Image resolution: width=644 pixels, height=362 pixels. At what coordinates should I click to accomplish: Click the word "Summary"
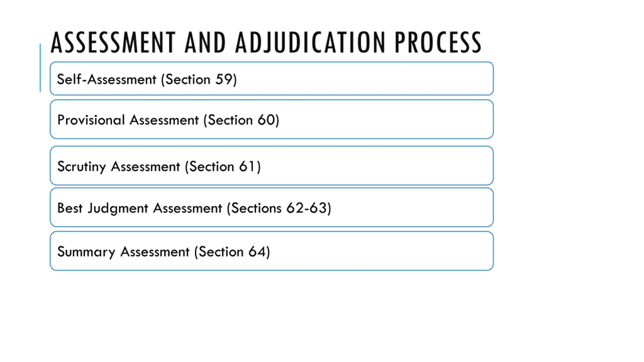point(86,252)
